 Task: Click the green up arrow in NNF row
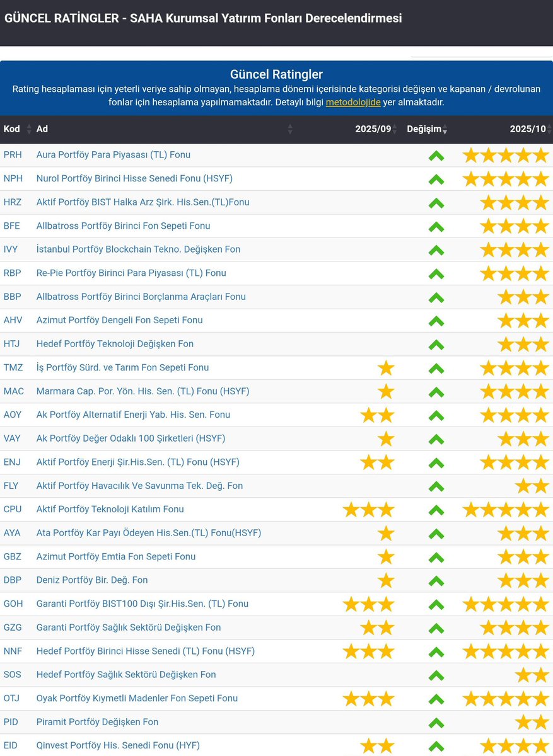click(x=436, y=651)
